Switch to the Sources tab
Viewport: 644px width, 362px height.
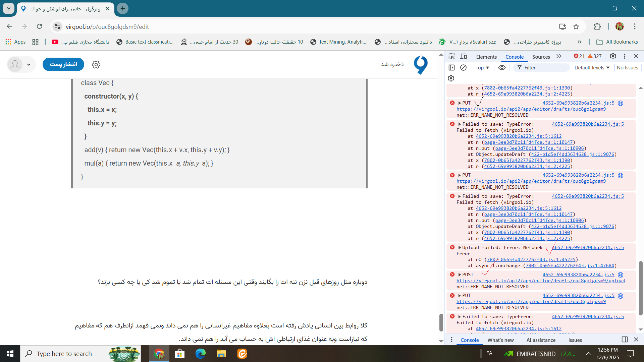click(x=541, y=57)
